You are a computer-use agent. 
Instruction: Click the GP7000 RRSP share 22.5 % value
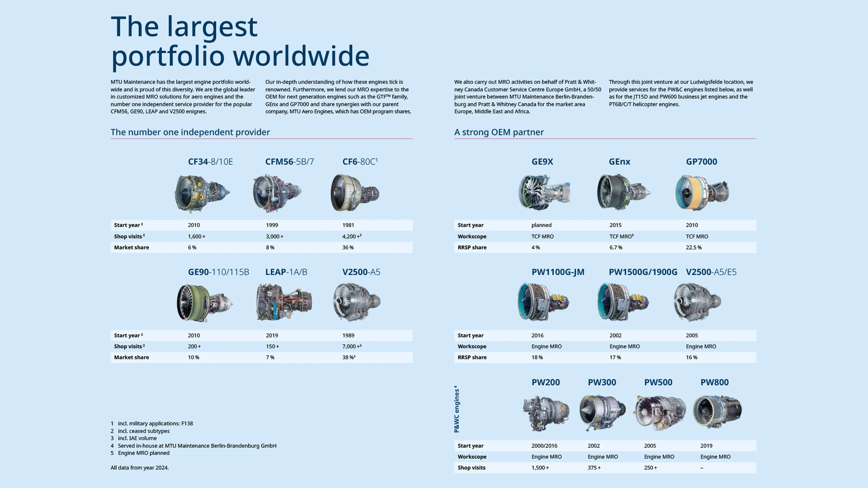693,247
